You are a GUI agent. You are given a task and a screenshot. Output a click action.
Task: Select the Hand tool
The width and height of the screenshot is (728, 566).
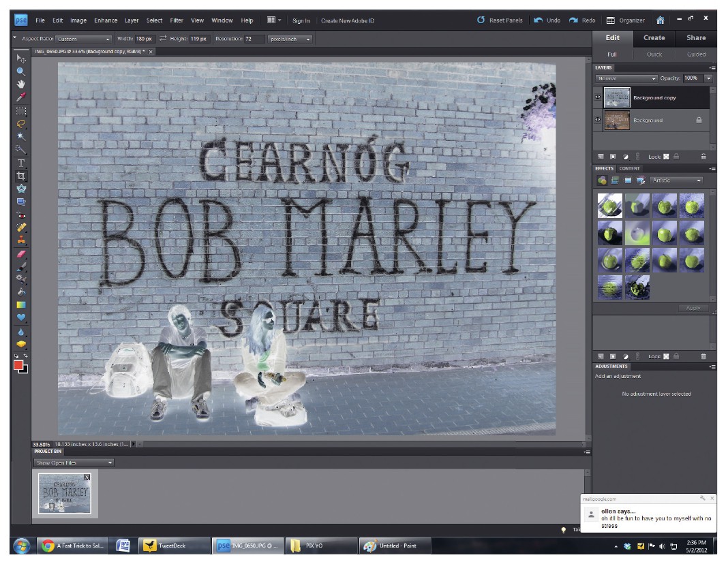[21, 84]
